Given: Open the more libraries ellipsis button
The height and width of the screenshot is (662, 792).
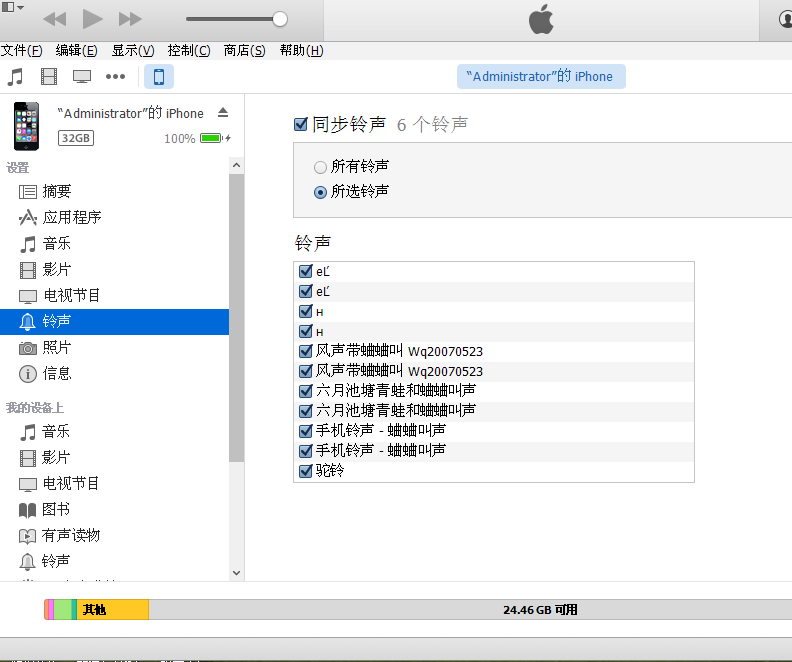Looking at the screenshot, I should [x=115, y=77].
